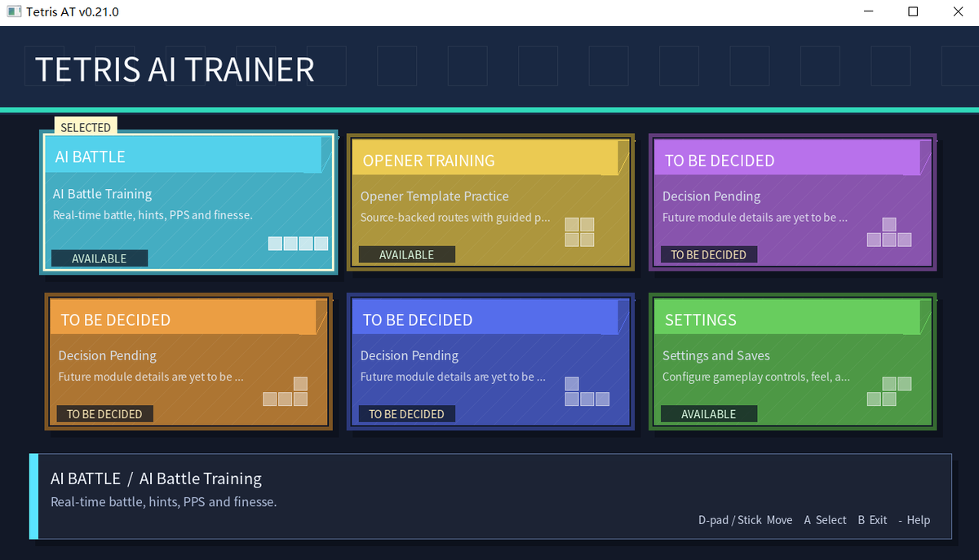Click 'Decision Pending' on the purple card

coord(711,196)
